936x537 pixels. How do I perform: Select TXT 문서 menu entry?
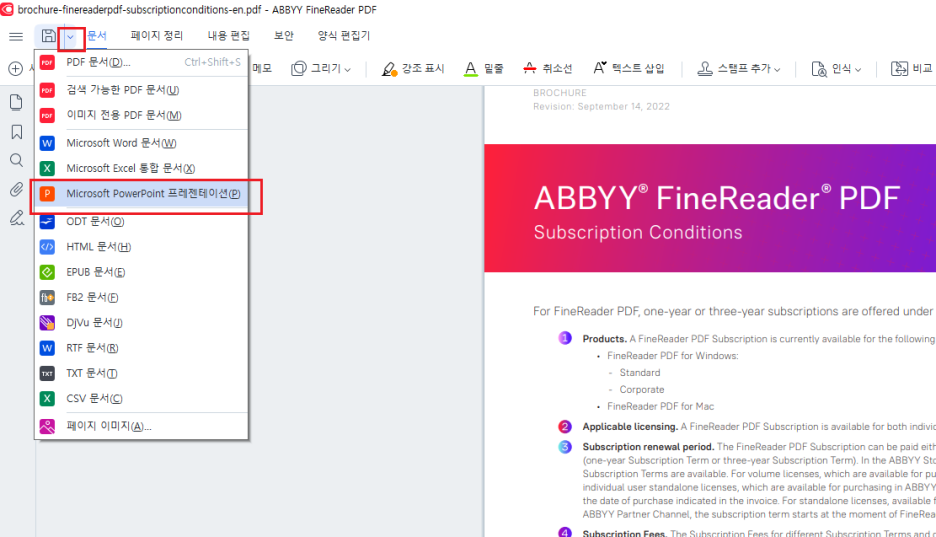[141, 374]
